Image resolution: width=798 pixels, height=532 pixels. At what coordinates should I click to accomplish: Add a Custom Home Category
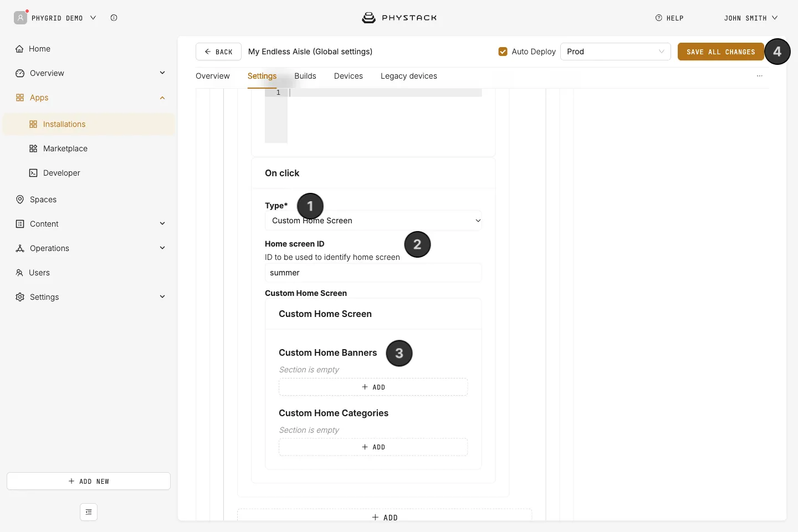coord(374,447)
